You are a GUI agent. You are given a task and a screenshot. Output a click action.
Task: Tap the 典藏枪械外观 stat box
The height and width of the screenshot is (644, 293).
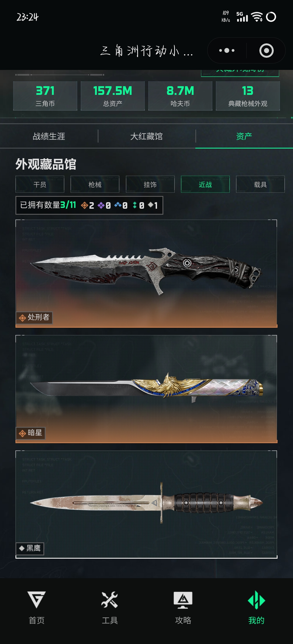coord(248,96)
